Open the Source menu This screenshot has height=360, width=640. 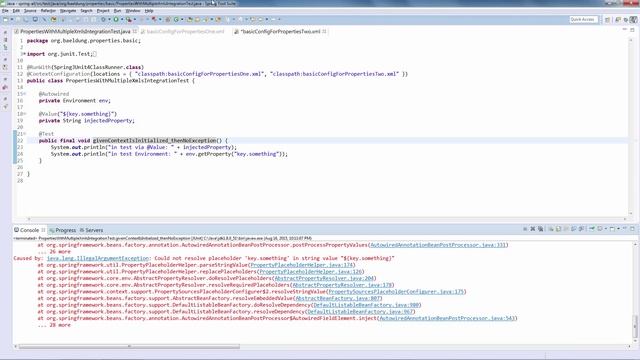[x=30, y=11]
